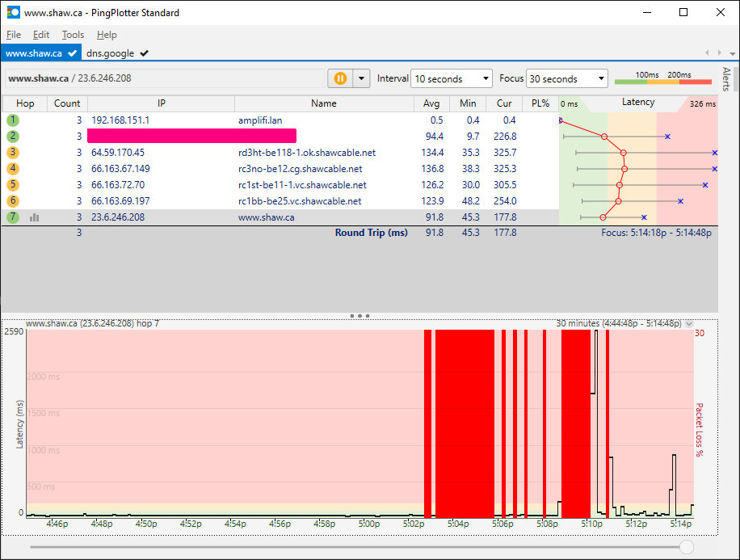Click the Count column header
Image resolution: width=740 pixels, height=560 pixels.
tap(67, 103)
